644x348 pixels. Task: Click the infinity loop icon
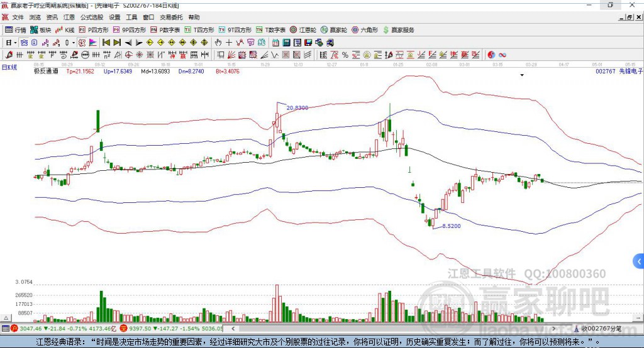click(502, 55)
